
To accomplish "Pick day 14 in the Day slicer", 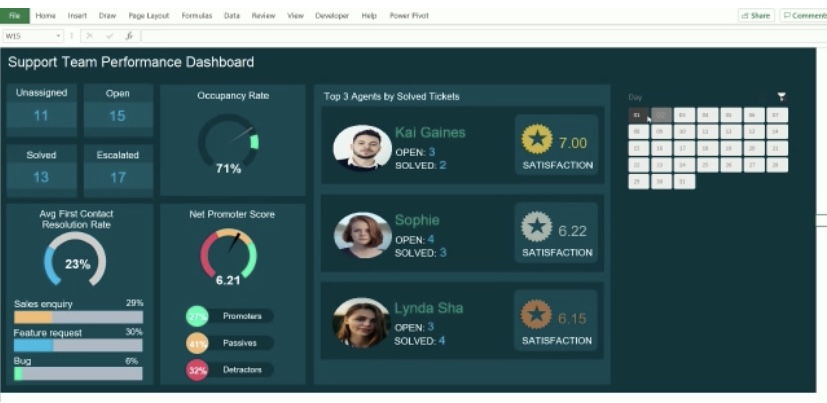I will click(x=777, y=131).
